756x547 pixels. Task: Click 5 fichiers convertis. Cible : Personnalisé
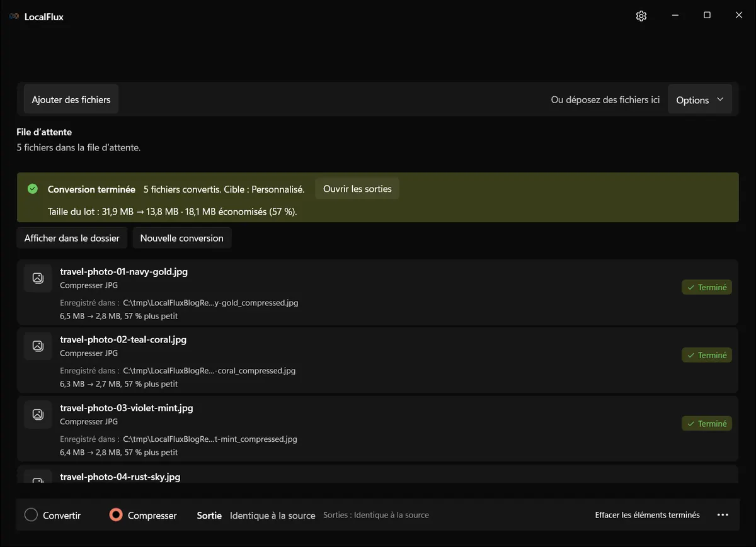[x=224, y=189]
